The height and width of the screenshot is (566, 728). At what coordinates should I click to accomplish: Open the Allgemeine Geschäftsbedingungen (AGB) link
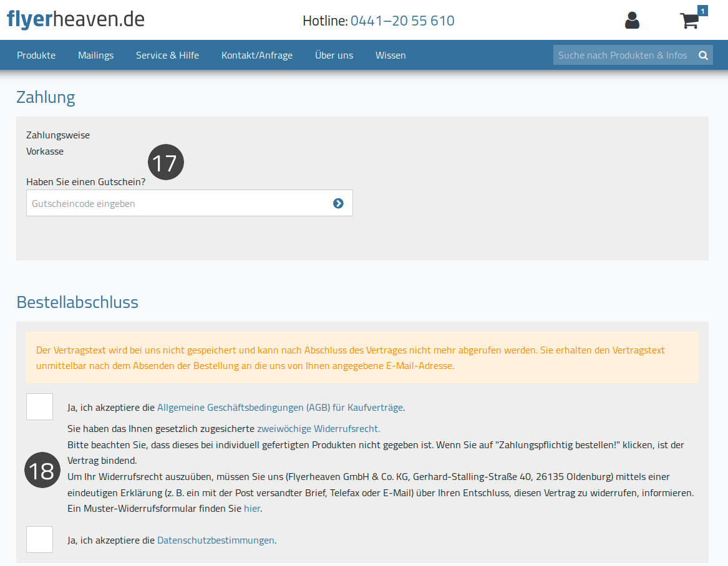pos(280,407)
